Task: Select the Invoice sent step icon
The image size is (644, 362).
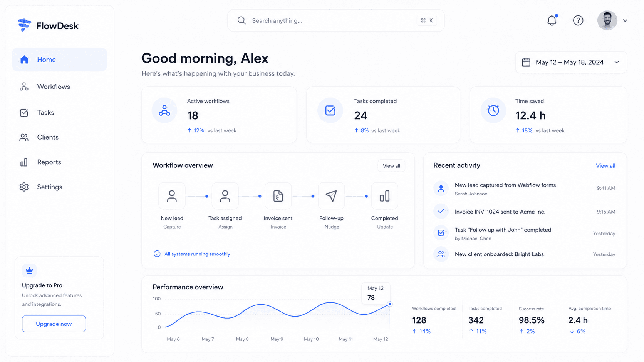Action: [x=278, y=196]
